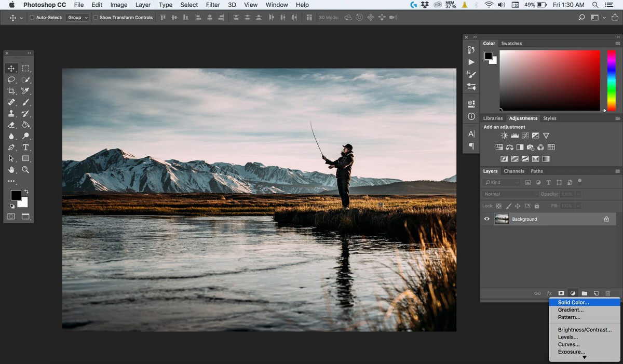This screenshot has width=623, height=364.
Task: Open the Properties info icon in the collapsed dock
Action: pyautogui.click(x=471, y=117)
